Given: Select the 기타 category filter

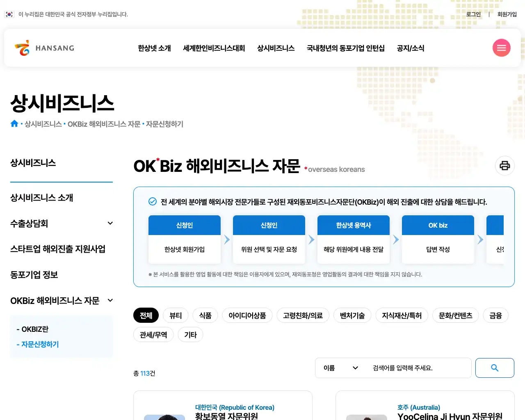Looking at the screenshot, I should [x=191, y=335].
